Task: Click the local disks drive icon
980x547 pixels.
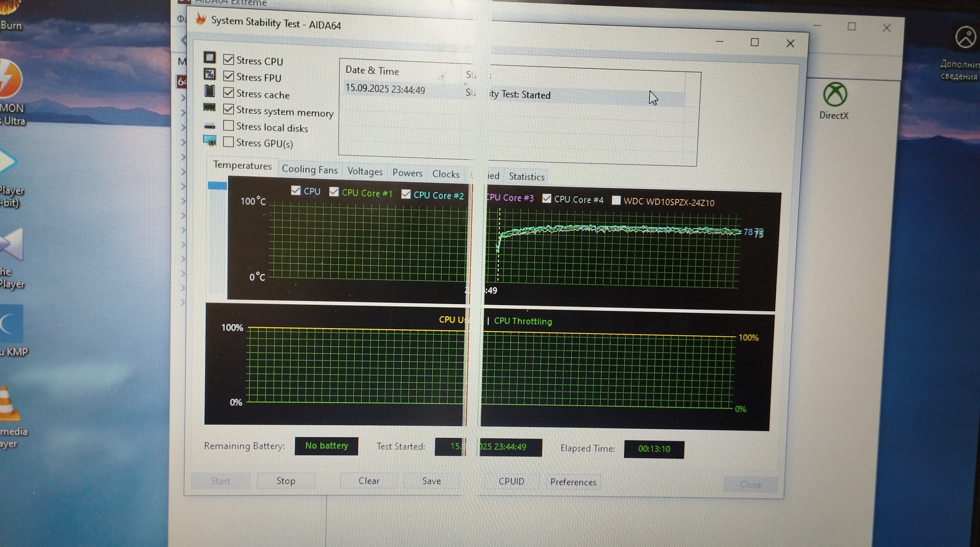Action: [210, 126]
